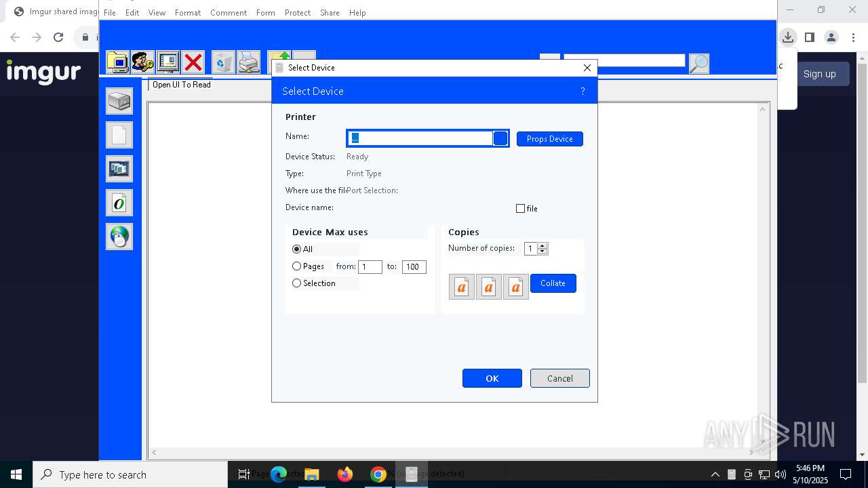Open Google Chrome from the taskbar
Image resolution: width=868 pixels, height=488 pixels.
point(378,474)
